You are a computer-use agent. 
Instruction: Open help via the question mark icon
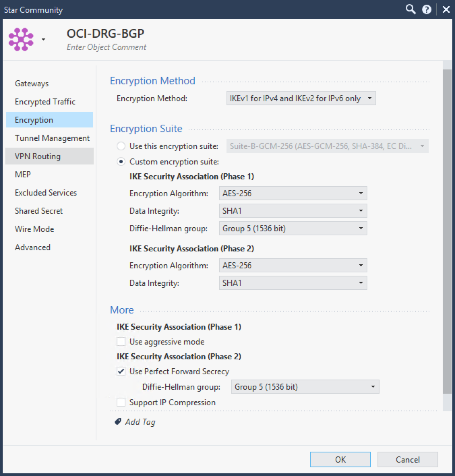point(426,10)
